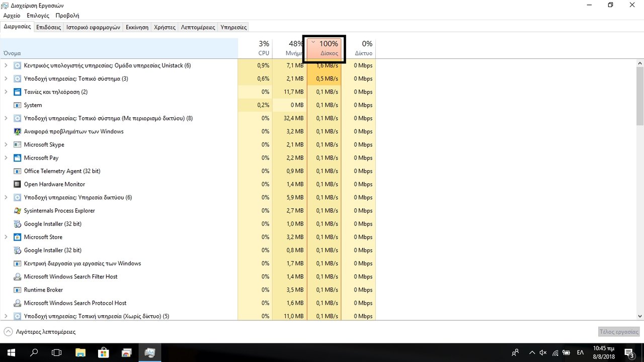
Task: Click the Microsoft Skype process icon
Action: point(17,144)
